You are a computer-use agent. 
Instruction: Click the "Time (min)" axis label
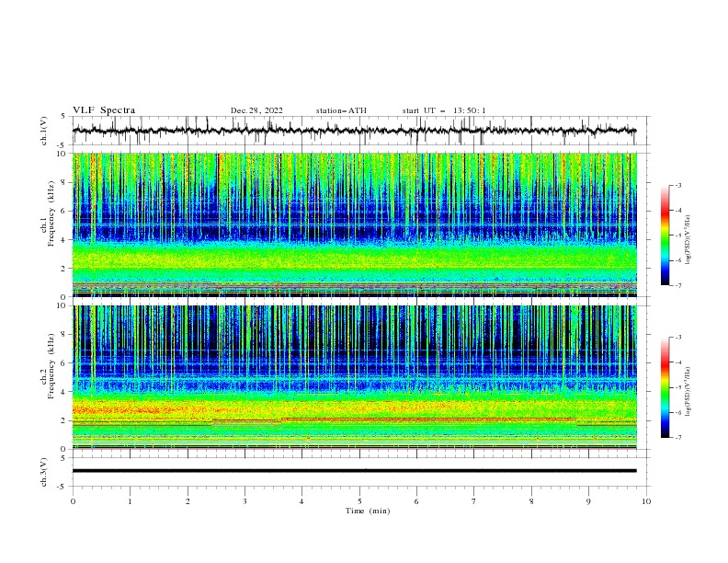(x=368, y=511)
